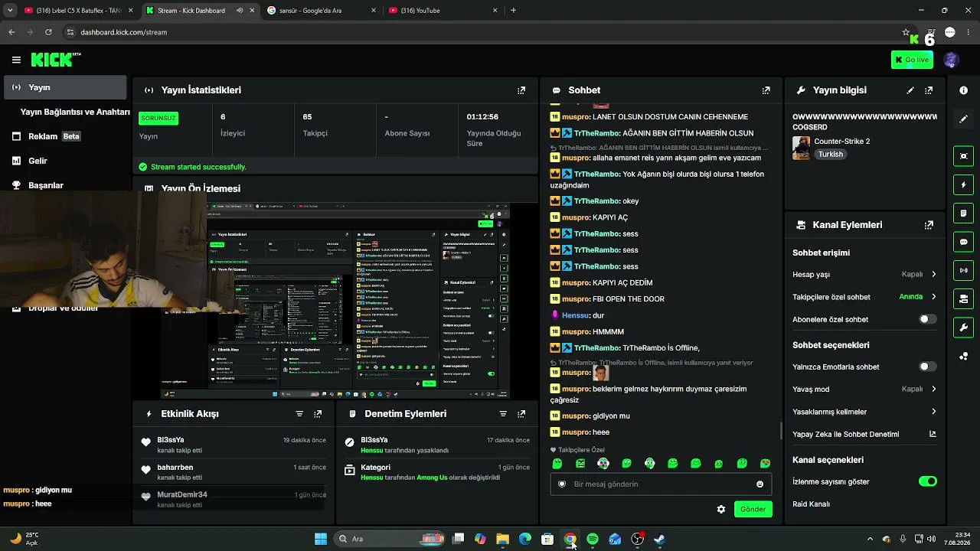
Task: Pop out the Yayın bilgisi panel
Action: (x=929, y=90)
